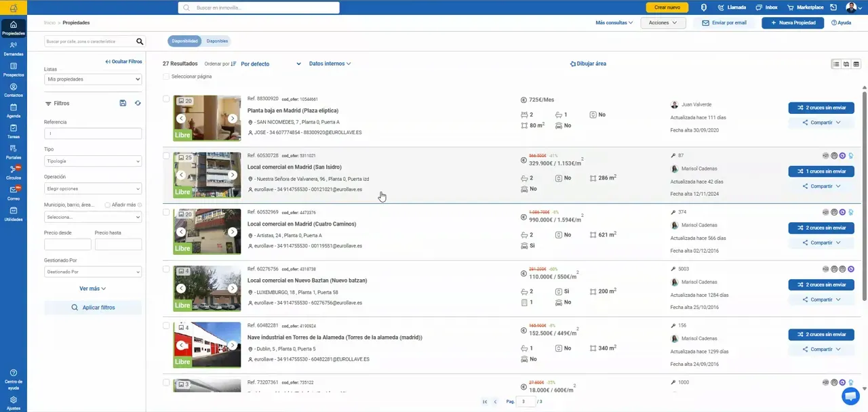Switch to list view layout
The image size is (868, 412).
click(x=836, y=64)
